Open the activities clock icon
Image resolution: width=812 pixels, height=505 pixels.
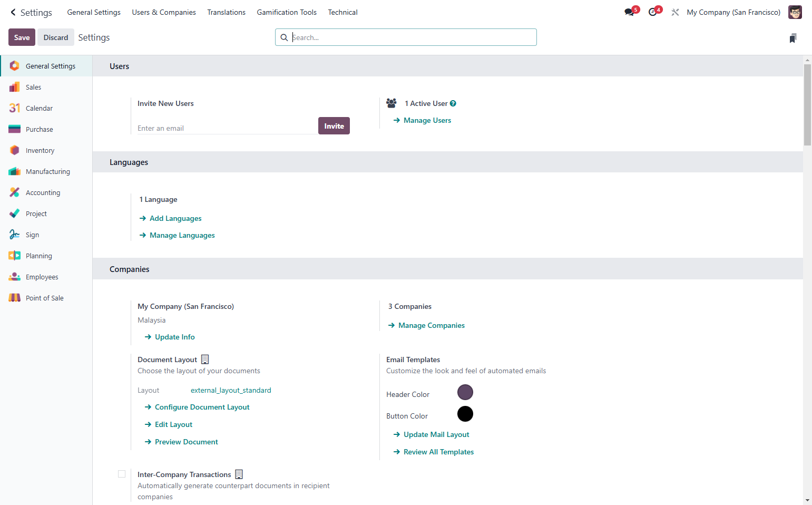point(653,12)
